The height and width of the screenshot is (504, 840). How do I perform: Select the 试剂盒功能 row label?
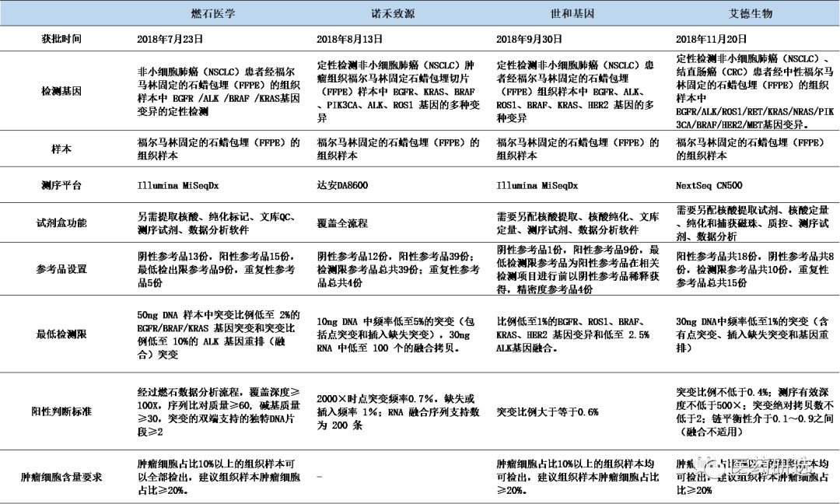(63, 222)
